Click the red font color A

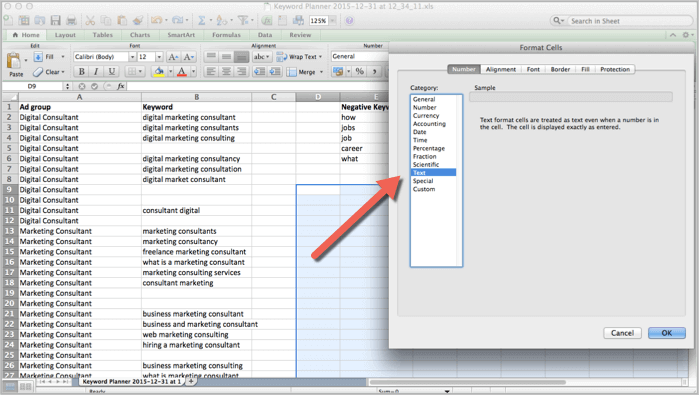[181, 71]
